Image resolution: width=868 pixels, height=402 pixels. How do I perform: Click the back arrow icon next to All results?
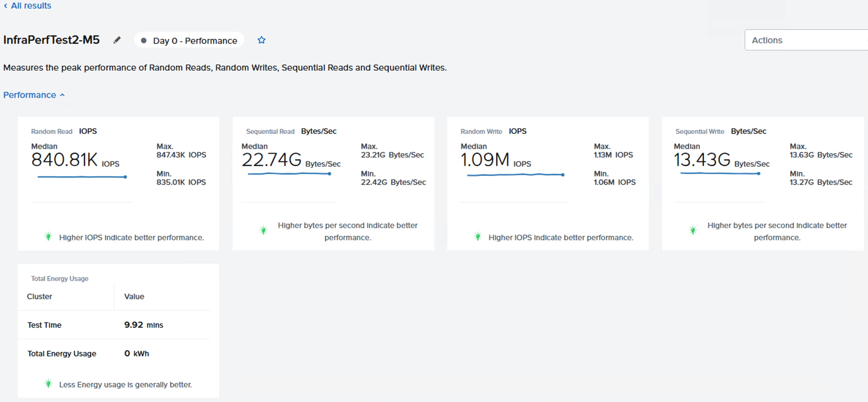(5, 6)
